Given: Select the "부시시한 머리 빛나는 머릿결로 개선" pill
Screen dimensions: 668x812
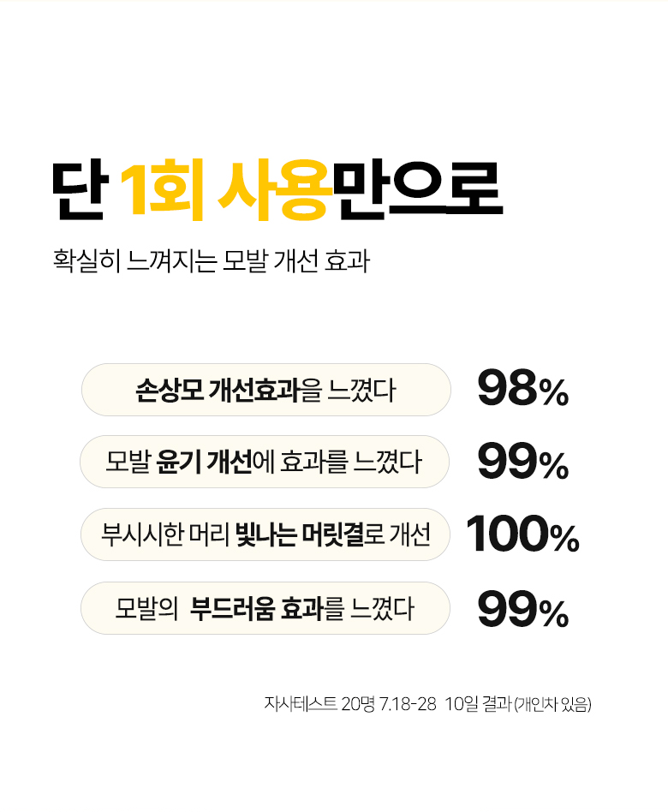Looking at the screenshot, I should pyautogui.click(x=265, y=534).
